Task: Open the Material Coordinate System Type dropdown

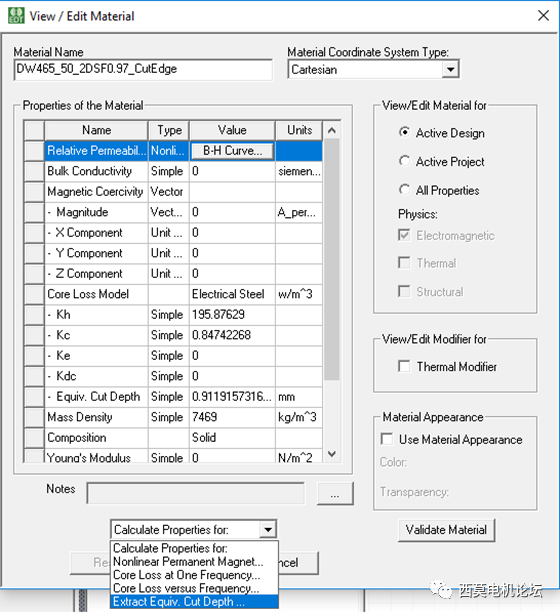Action: (x=451, y=70)
